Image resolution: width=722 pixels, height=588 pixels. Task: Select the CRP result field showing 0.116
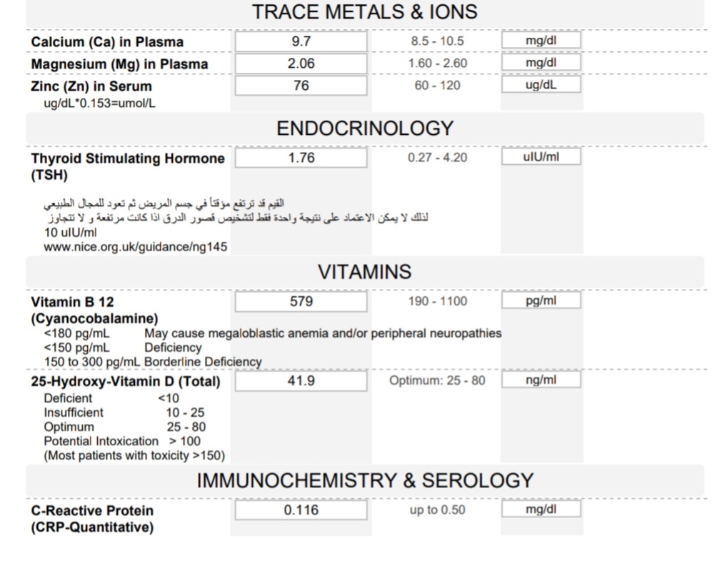[301, 510]
